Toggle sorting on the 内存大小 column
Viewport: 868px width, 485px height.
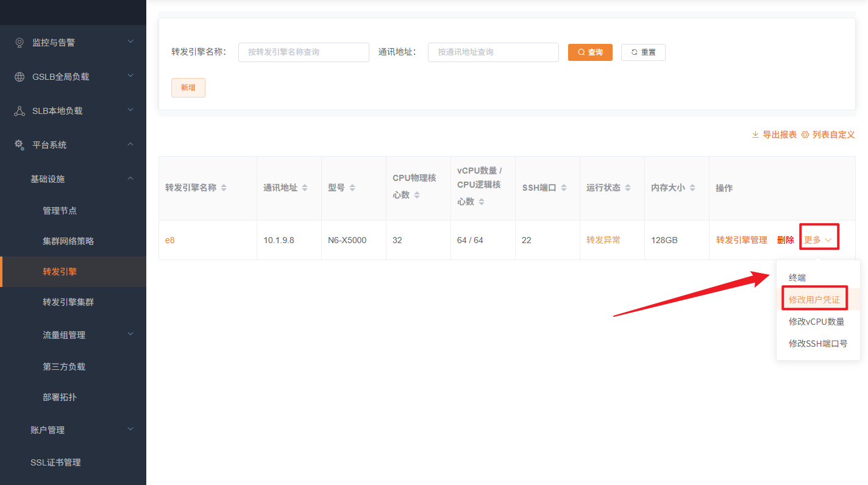(692, 187)
